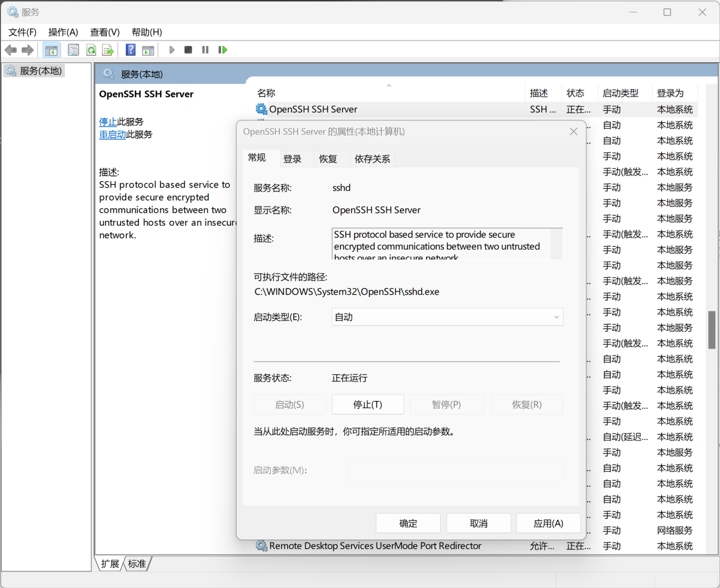Close the OpenSSH SSH Server properties dialog

pyautogui.click(x=573, y=132)
